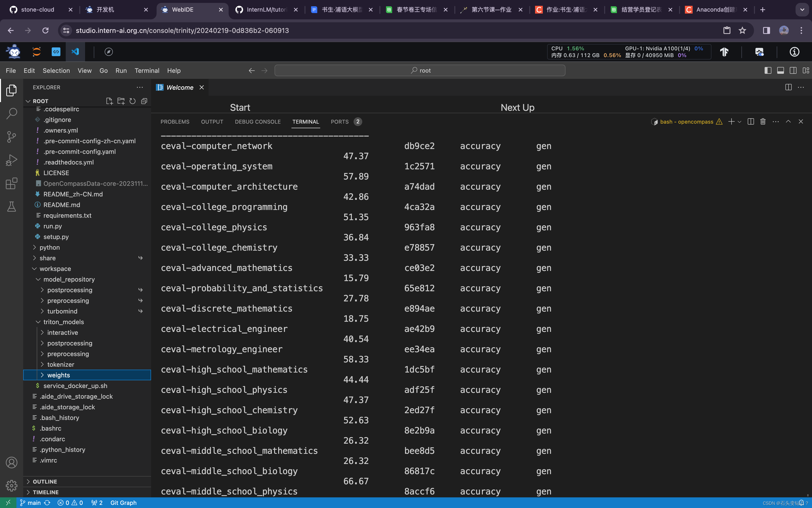Click the main branch in status bar
This screenshot has width=812, height=508.
click(x=30, y=503)
